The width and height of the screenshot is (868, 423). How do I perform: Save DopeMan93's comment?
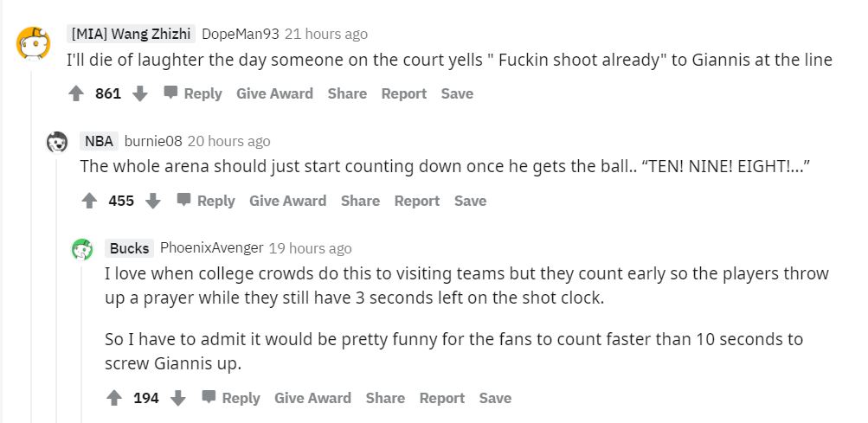(457, 93)
